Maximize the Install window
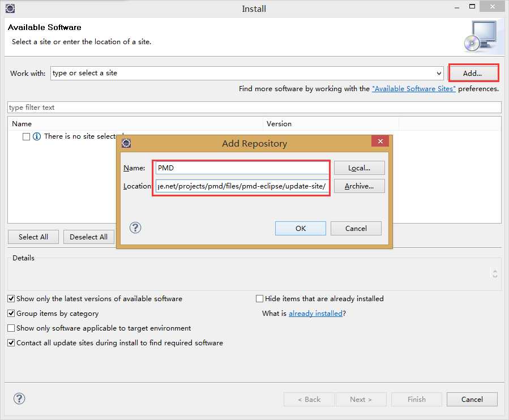Viewport: 509px width, 420px height. 472,6
